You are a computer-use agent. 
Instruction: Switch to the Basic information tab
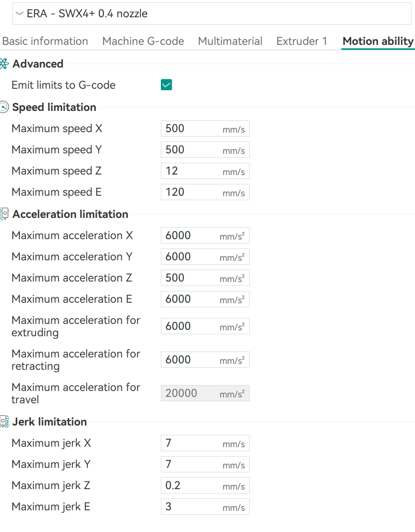point(45,41)
